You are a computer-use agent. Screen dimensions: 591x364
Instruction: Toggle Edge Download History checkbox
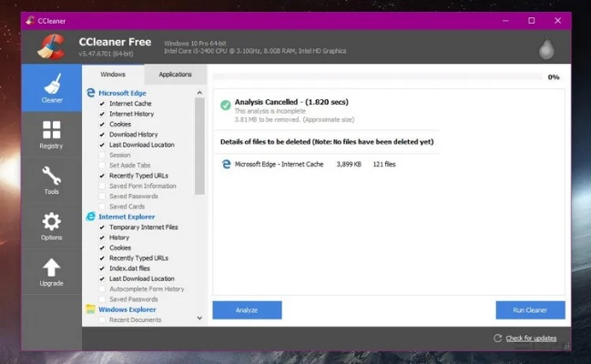pyautogui.click(x=102, y=135)
